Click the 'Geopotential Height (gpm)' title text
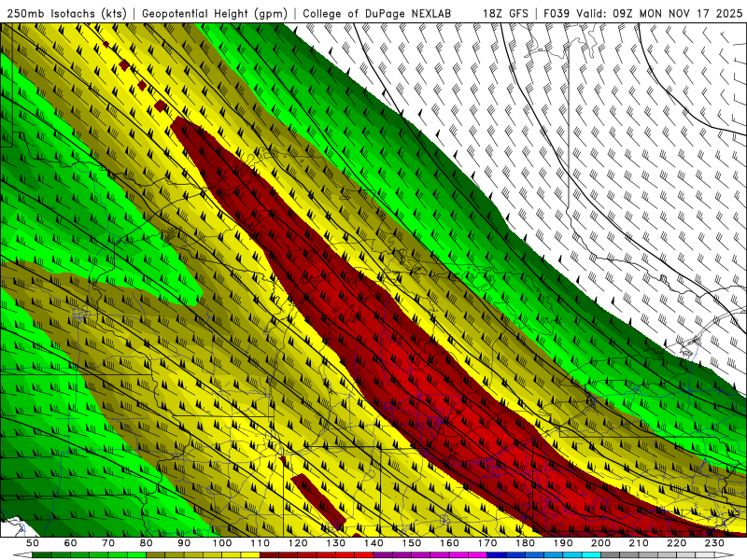 (x=215, y=13)
